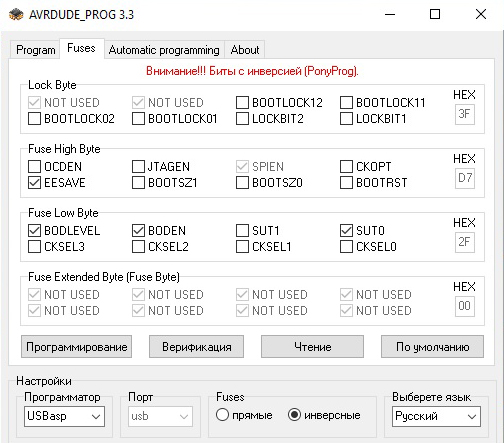
Task: Check the LOCKBIT2 box
Action: pyautogui.click(x=242, y=119)
